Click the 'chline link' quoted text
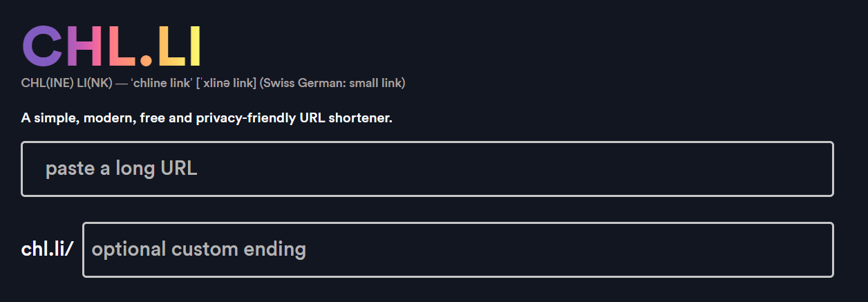This screenshot has width=868, height=302. [161, 83]
